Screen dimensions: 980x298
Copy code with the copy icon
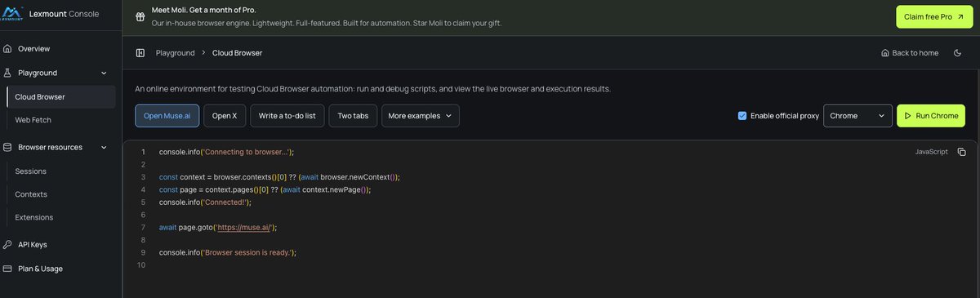(x=961, y=152)
